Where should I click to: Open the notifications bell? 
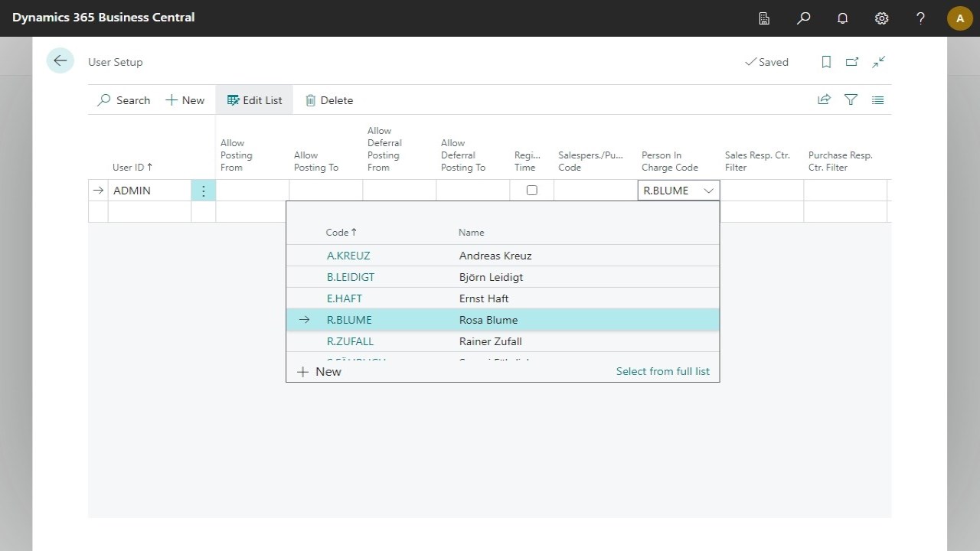[x=842, y=18]
